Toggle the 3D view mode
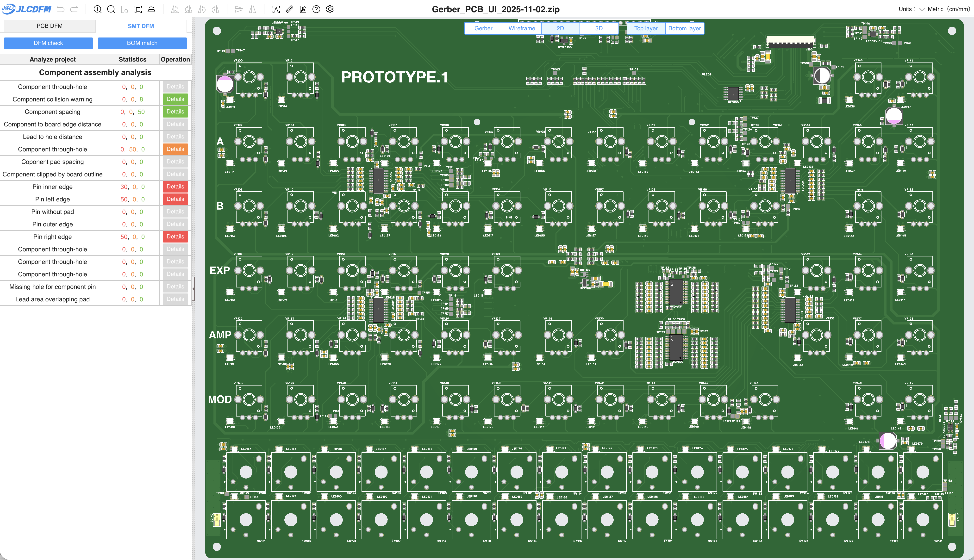This screenshot has width=974, height=560. tap(599, 28)
